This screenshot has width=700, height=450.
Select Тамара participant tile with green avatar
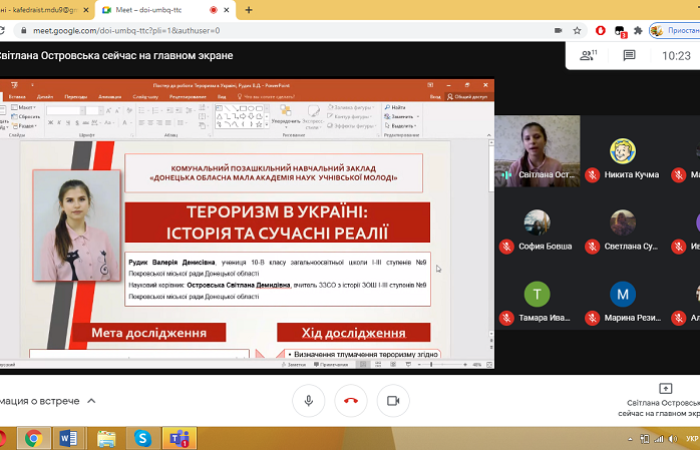click(x=537, y=301)
